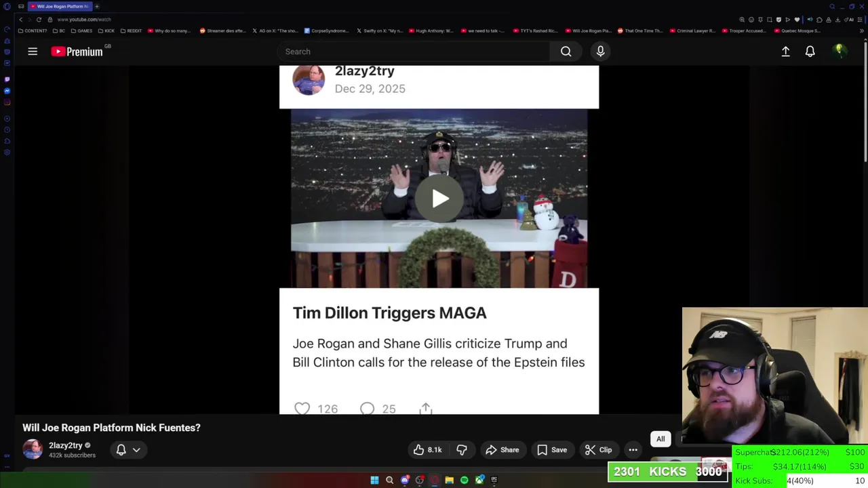The width and height of the screenshot is (868, 488).
Task: Share the Substack post arrow icon
Action: 425,409
